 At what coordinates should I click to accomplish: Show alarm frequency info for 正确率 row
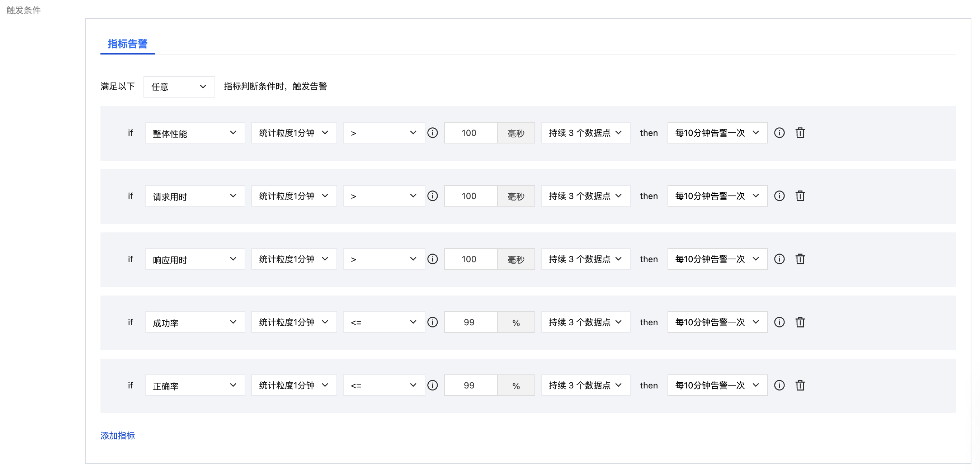(779, 385)
